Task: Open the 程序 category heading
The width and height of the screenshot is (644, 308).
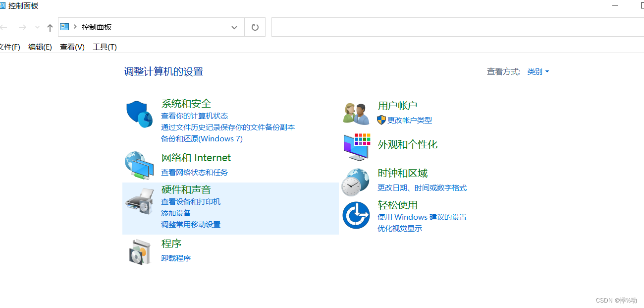Action: tap(171, 244)
